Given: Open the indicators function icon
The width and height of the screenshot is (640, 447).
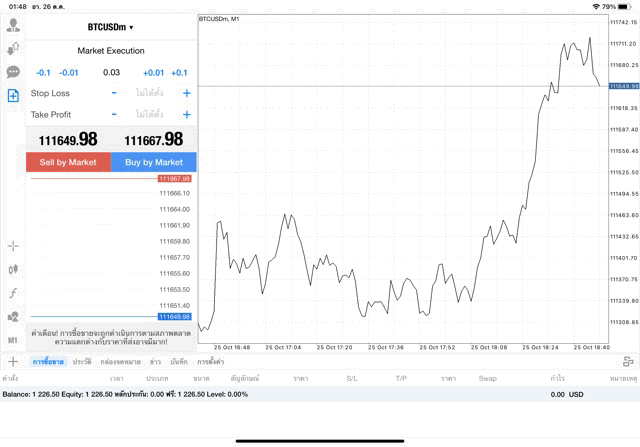Looking at the screenshot, I should point(13,292).
